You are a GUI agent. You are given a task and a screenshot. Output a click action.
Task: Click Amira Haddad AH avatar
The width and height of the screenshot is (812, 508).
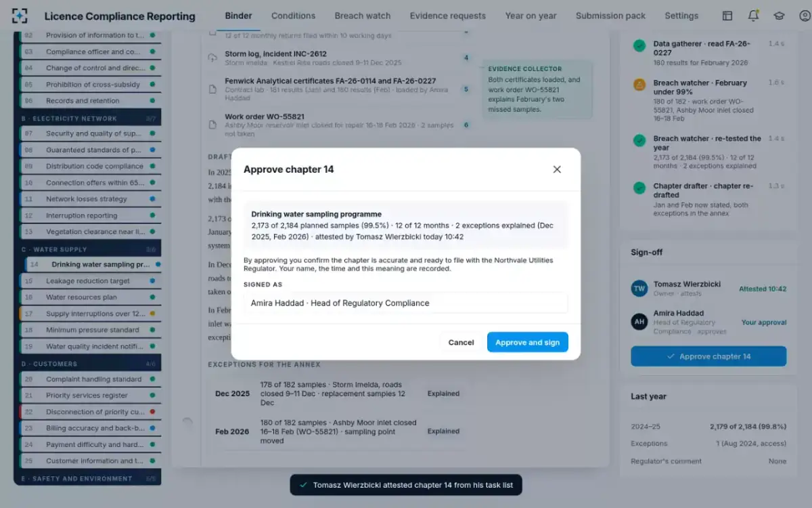pyautogui.click(x=639, y=321)
